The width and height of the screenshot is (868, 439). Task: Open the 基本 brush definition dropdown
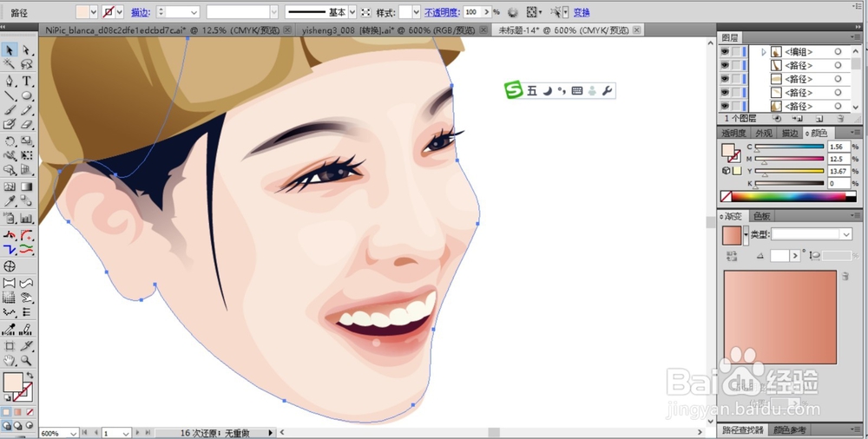[352, 11]
